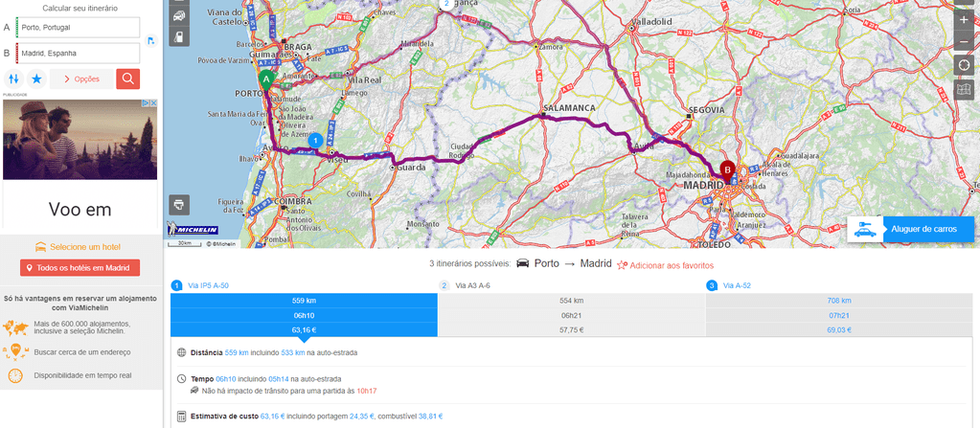Show fuel stations with the gas pump icon

[179, 36]
